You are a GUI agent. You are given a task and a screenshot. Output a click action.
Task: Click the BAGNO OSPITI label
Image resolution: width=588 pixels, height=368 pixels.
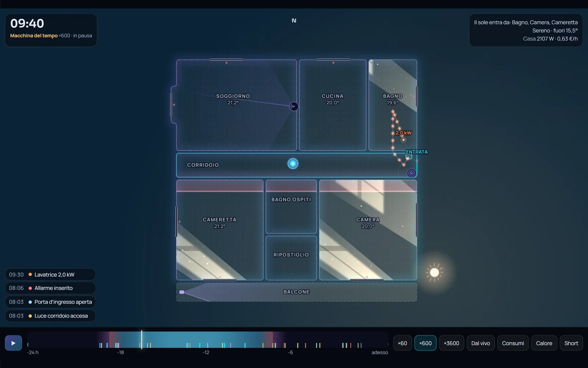(291, 200)
